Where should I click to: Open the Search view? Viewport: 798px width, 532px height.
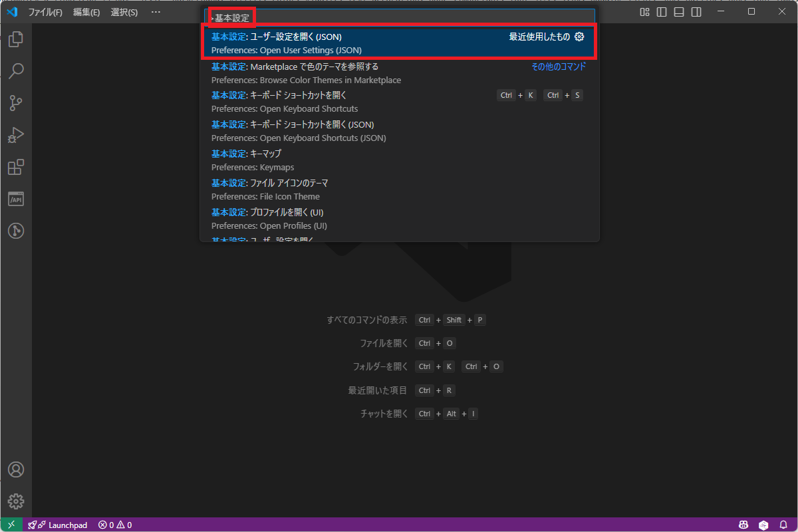tap(15, 71)
